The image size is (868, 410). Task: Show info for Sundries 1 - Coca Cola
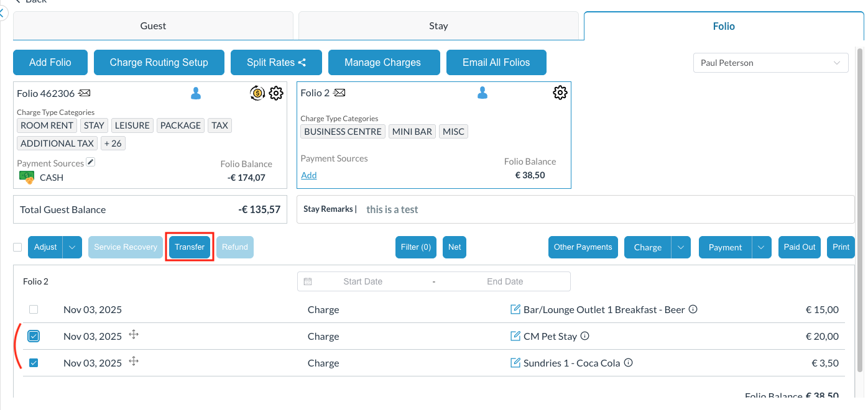point(628,363)
